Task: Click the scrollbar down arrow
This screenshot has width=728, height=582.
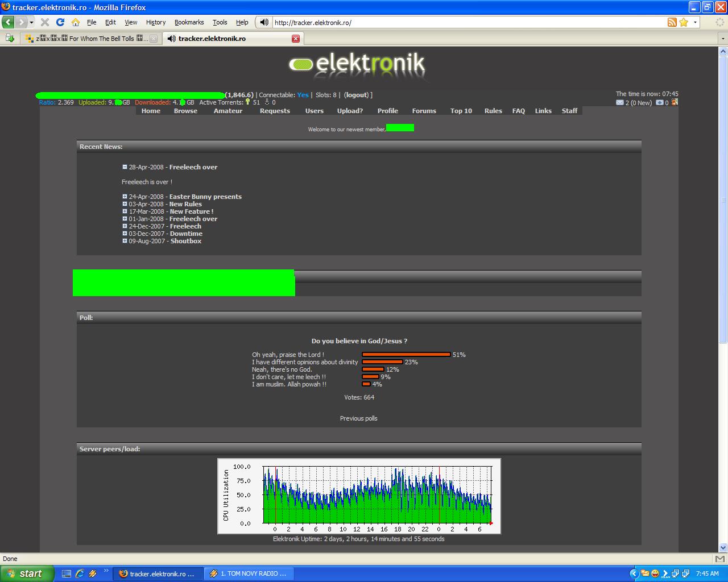Action: pos(723,548)
